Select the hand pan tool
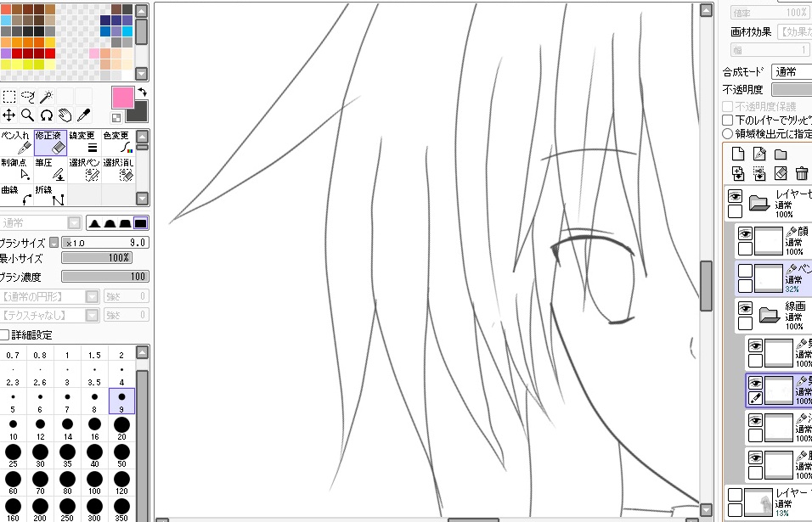Image resolution: width=812 pixels, height=522 pixels. click(65, 115)
